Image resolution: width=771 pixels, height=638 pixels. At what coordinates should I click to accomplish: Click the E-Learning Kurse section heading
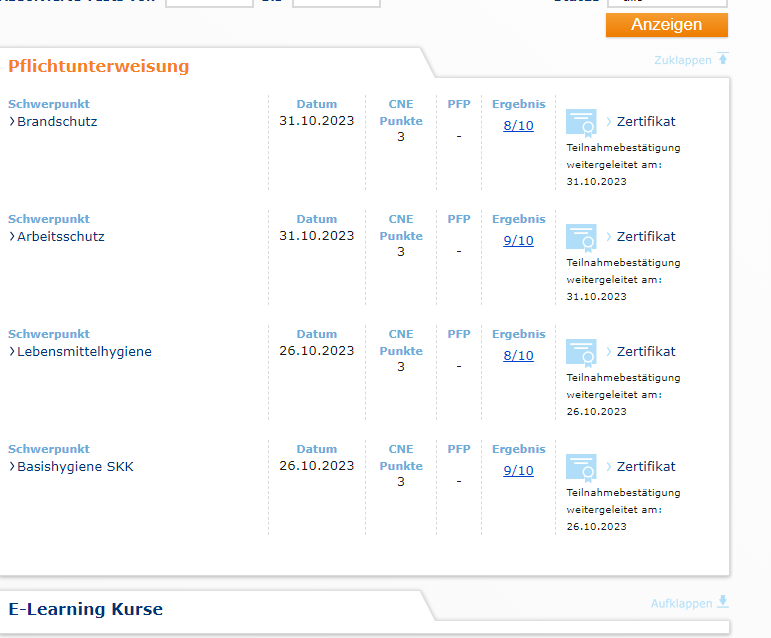86,609
